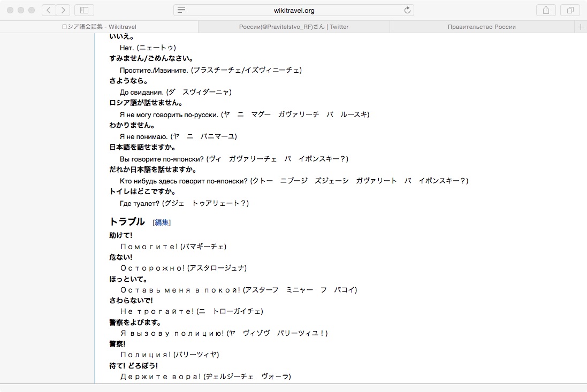Image resolution: width=587 pixels, height=392 pixels.
Task: Go back with the Safari back arrow
Action: (49, 10)
